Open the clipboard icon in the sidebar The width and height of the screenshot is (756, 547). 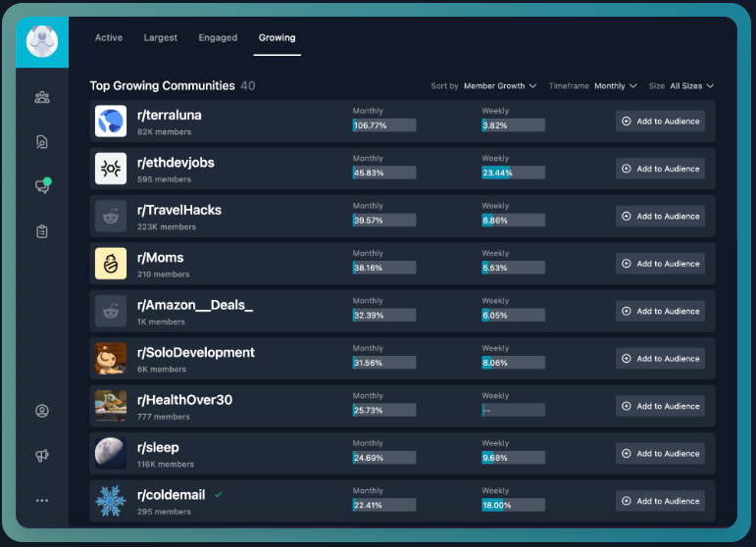pos(42,231)
